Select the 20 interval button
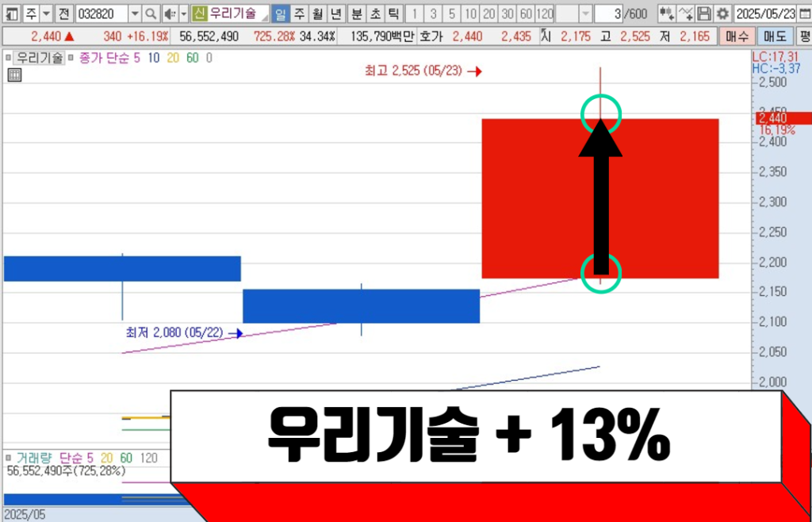 [488, 13]
